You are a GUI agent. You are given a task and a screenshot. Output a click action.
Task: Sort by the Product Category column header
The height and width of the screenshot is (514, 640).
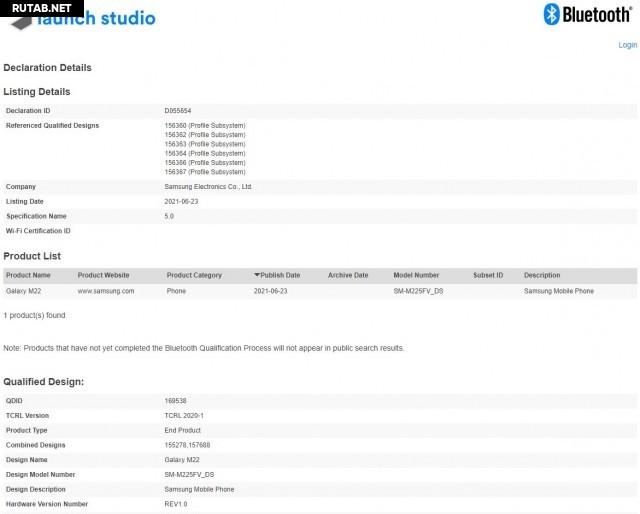pyautogui.click(x=194, y=275)
